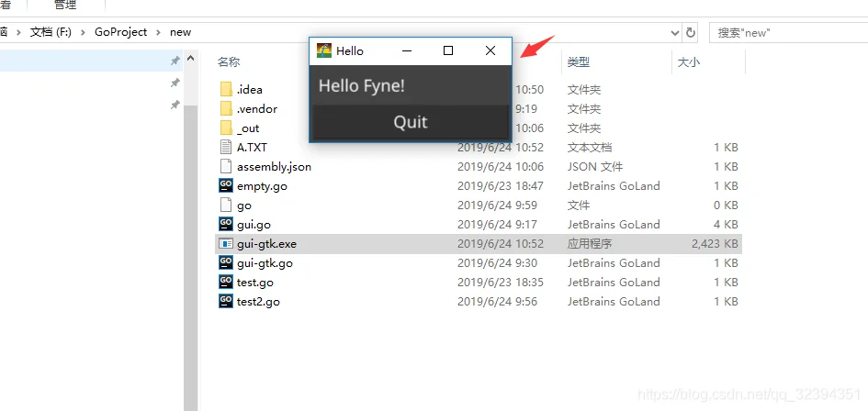Click the third pin icon in navigation pane

tap(175, 105)
